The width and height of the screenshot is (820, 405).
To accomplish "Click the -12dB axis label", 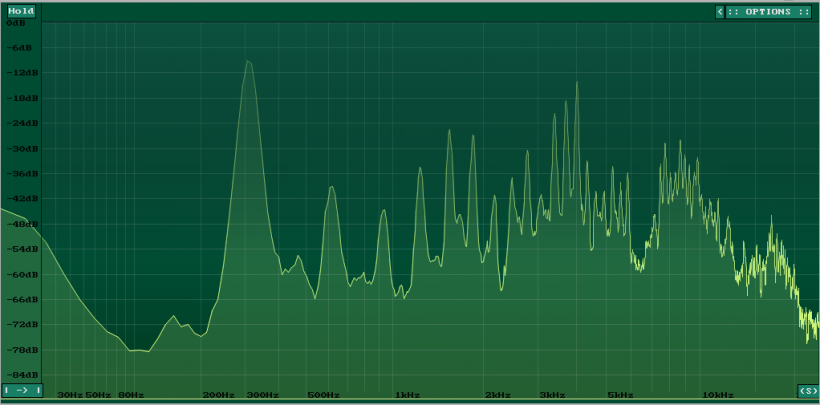I will (20, 73).
